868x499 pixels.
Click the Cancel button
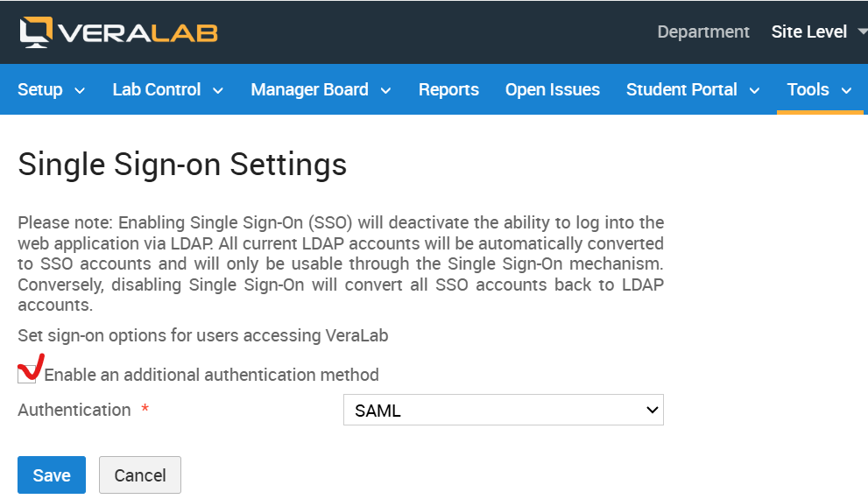tap(140, 474)
